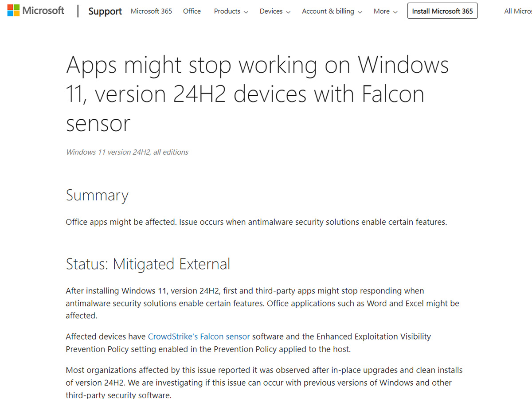Open the All Microsoft menu
Image resolution: width=532 pixels, height=399 pixels.
click(x=518, y=11)
